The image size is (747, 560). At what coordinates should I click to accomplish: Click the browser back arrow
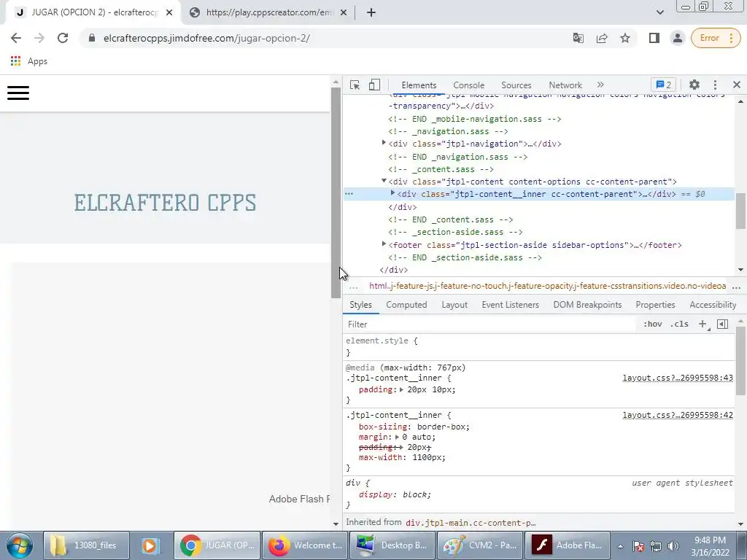click(16, 38)
